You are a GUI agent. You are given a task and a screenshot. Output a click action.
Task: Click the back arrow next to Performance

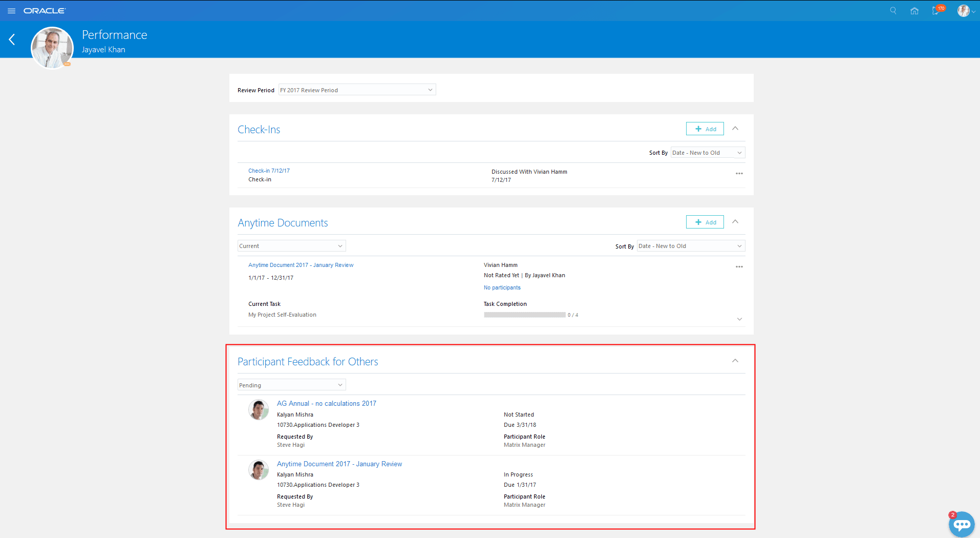tap(11, 39)
